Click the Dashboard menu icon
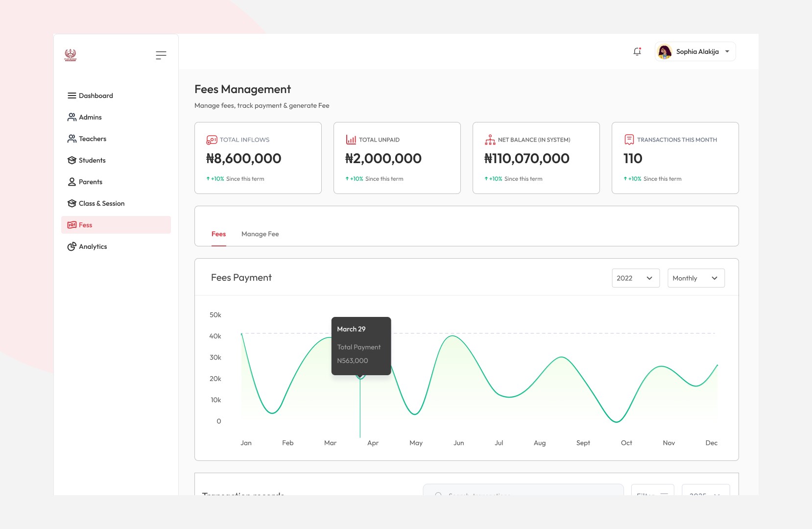This screenshot has width=812, height=529. pyautogui.click(x=72, y=96)
